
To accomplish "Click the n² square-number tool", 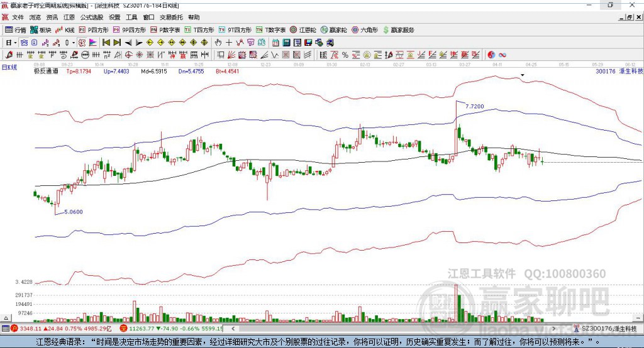I will coord(107,55).
